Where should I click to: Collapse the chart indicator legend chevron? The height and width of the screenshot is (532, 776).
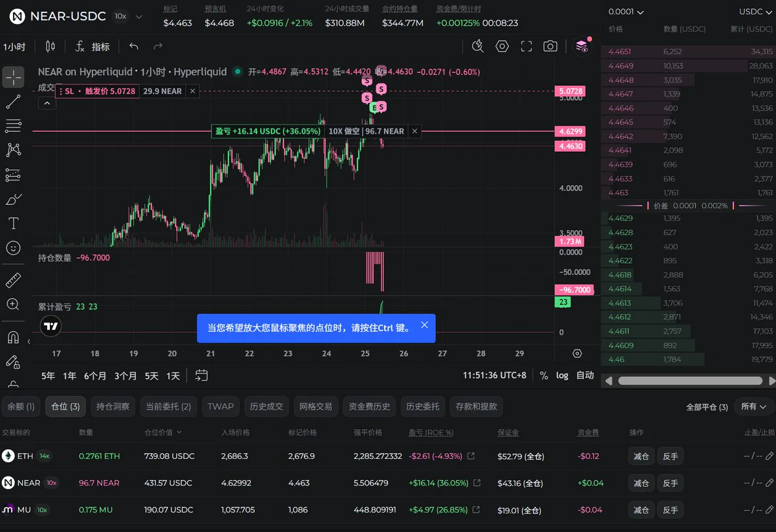[x=47, y=103]
